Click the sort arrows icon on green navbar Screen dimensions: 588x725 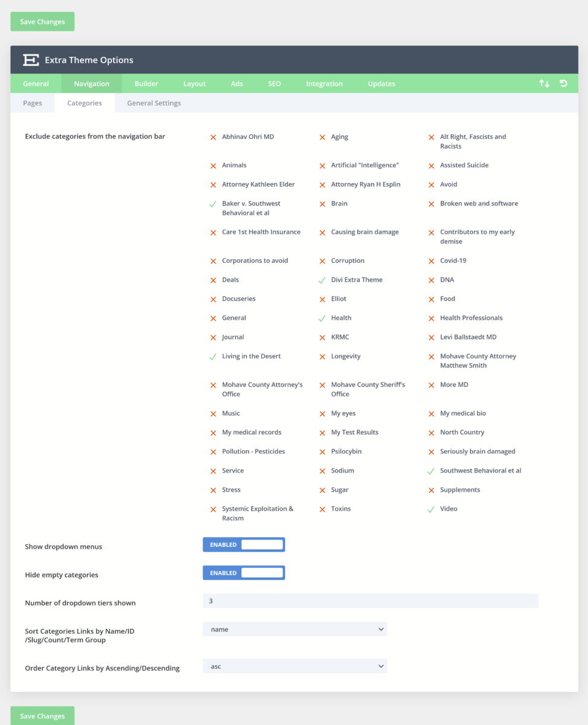coord(543,83)
